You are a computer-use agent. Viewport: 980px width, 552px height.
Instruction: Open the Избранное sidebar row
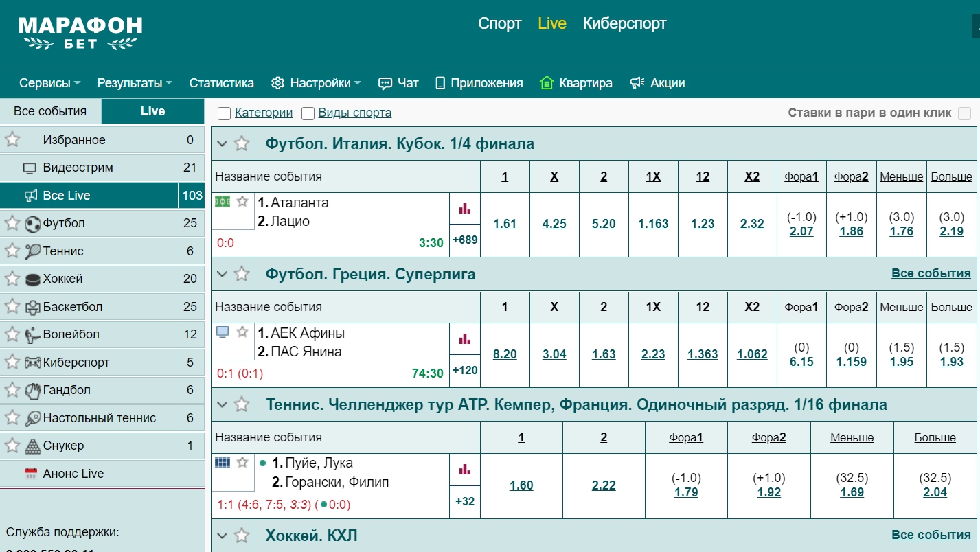102,140
